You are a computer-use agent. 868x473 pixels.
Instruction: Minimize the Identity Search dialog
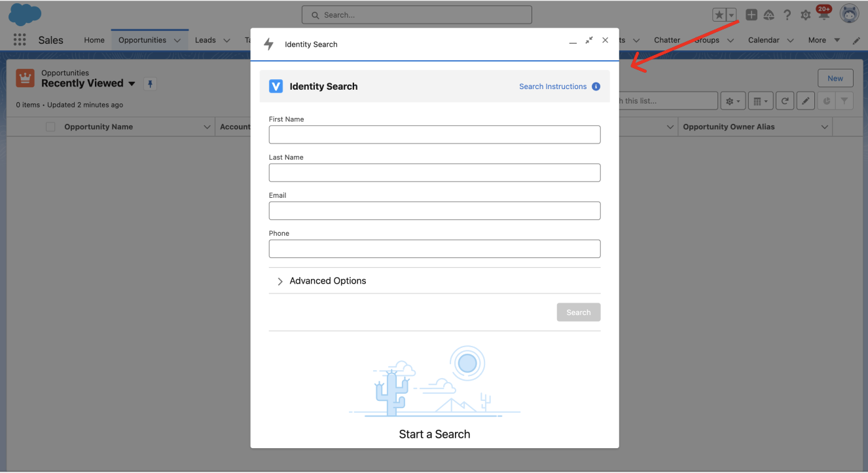[x=573, y=43]
